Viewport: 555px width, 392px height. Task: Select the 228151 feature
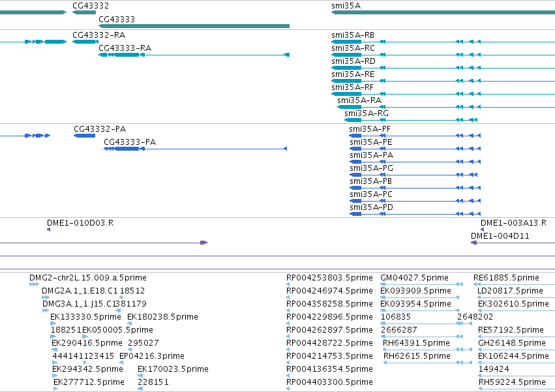tap(153, 382)
